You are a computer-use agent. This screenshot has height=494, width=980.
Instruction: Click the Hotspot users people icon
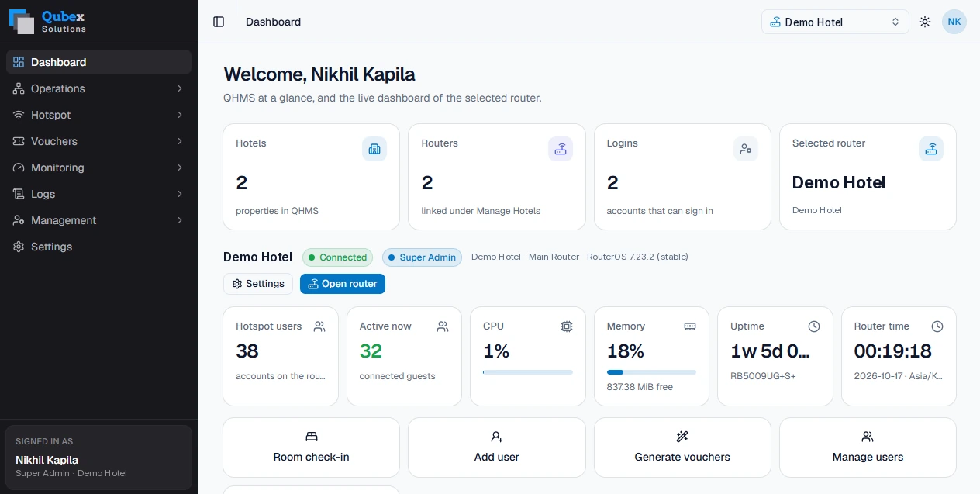click(x=319, y=326)
